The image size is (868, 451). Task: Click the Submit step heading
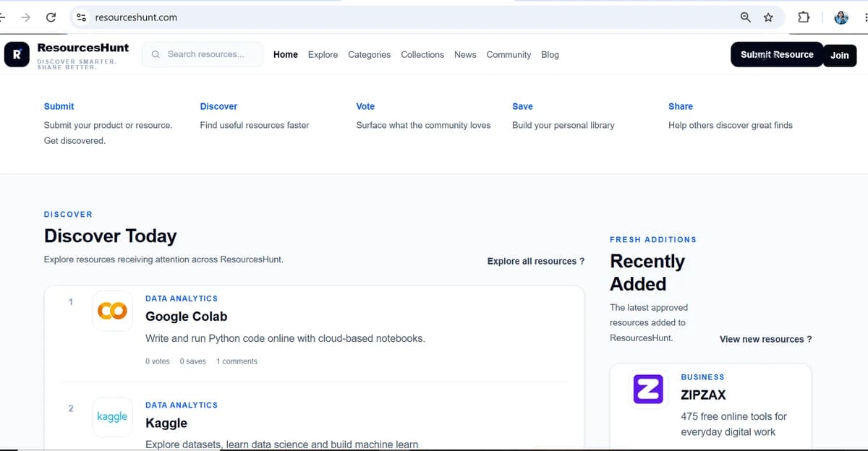[x=59, y=106]
